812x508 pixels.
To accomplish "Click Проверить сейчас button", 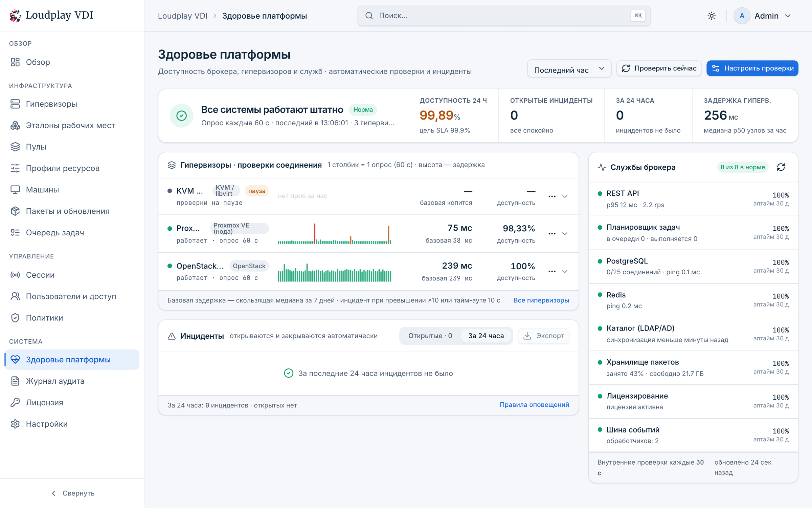I will pos(659,68).
